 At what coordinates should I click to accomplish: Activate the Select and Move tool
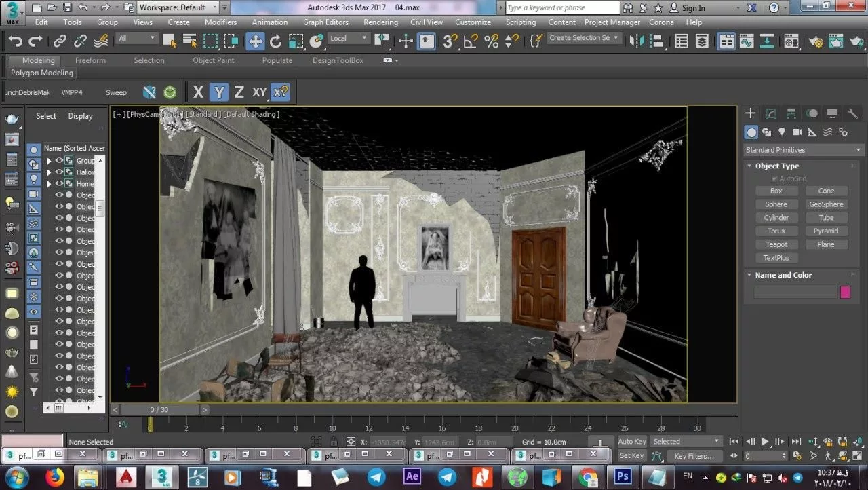tap(255, 41)
